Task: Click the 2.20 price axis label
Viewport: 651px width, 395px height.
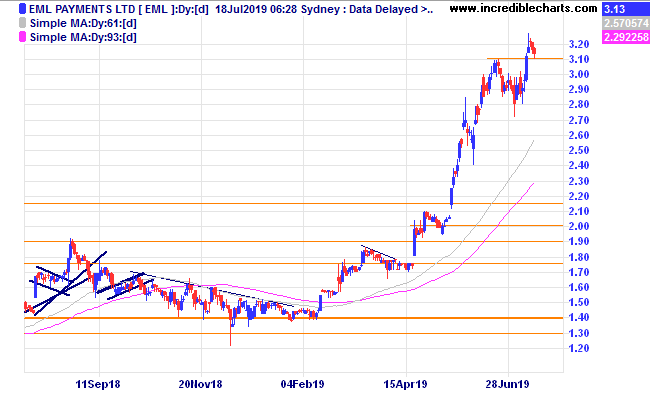Action: 579,196
